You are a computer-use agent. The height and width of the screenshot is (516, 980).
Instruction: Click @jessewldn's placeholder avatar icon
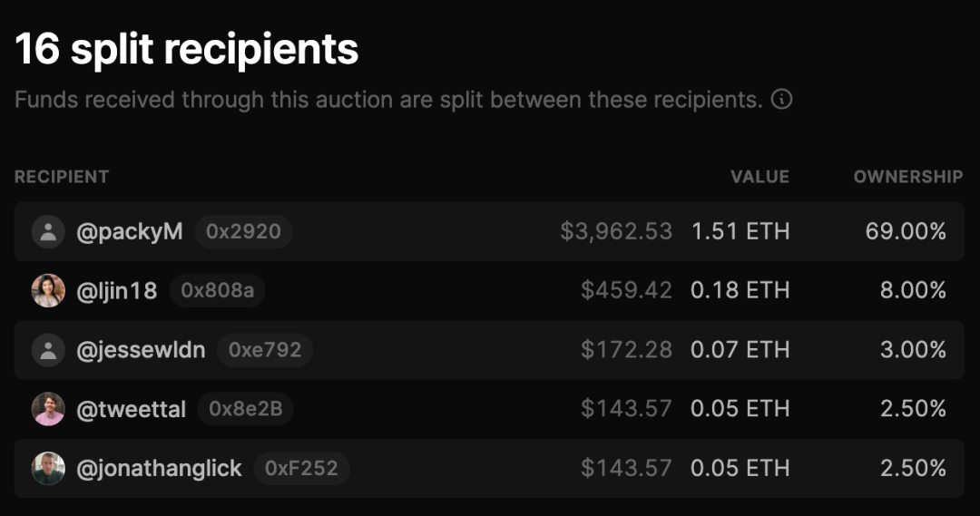[48, 350]
